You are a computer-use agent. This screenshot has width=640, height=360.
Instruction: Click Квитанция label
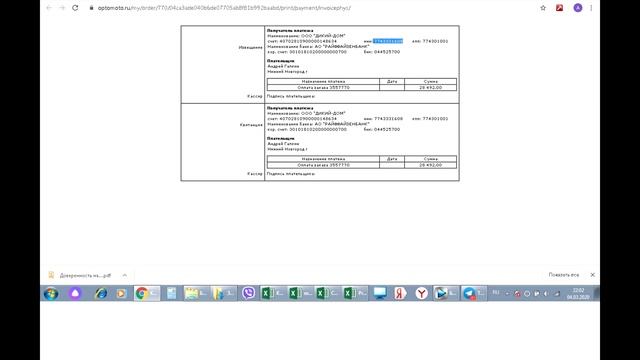(251, 125)
